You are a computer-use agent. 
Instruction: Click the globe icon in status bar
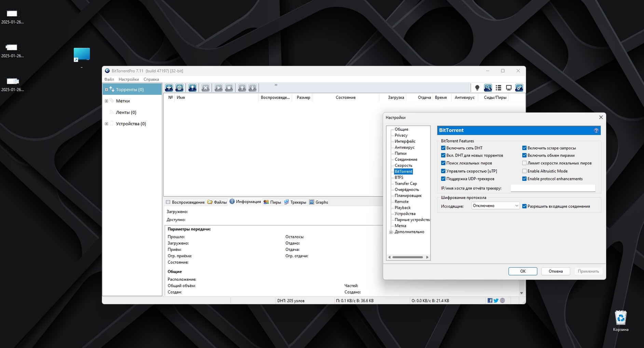point(503,301)
